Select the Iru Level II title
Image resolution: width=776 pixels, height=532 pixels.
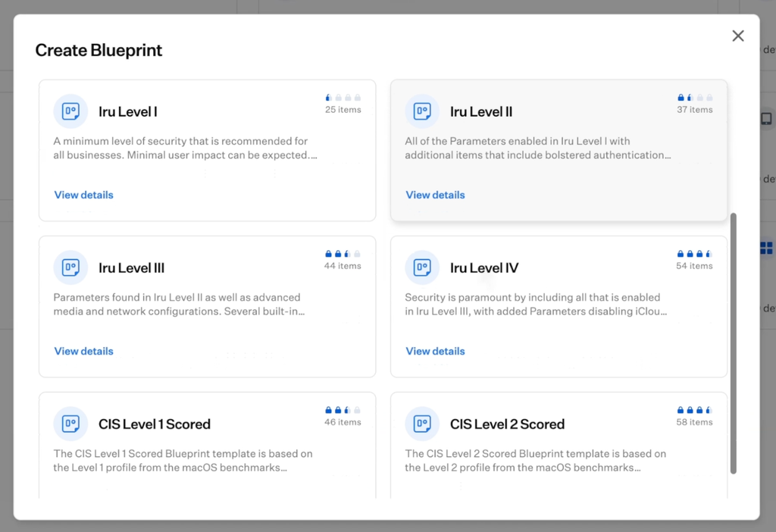(481, 112)
